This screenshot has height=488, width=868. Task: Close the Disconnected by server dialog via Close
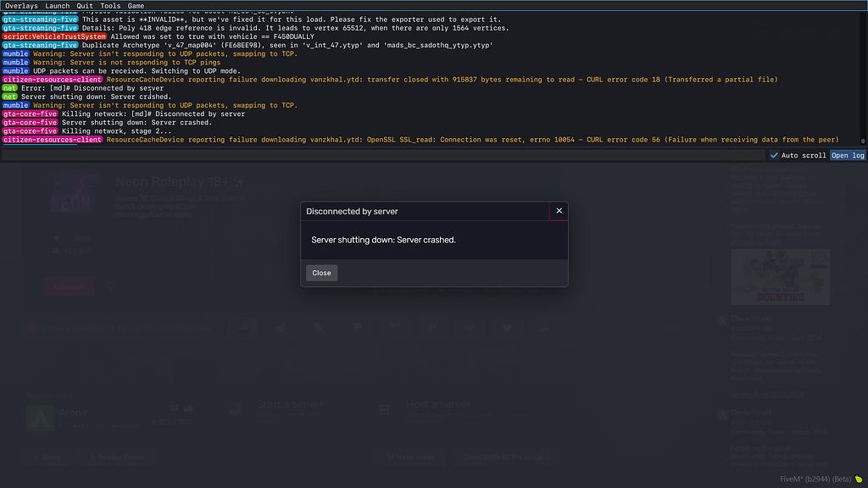[x=321, y=272]
